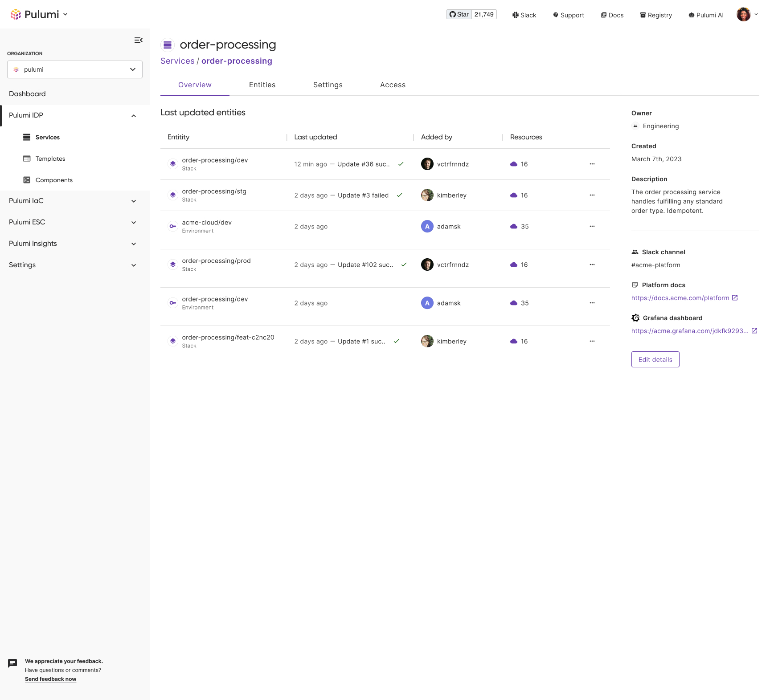Click the Edit details button
Image resolution: width=770 pixels, height=700 pixels.
[655, 359]
